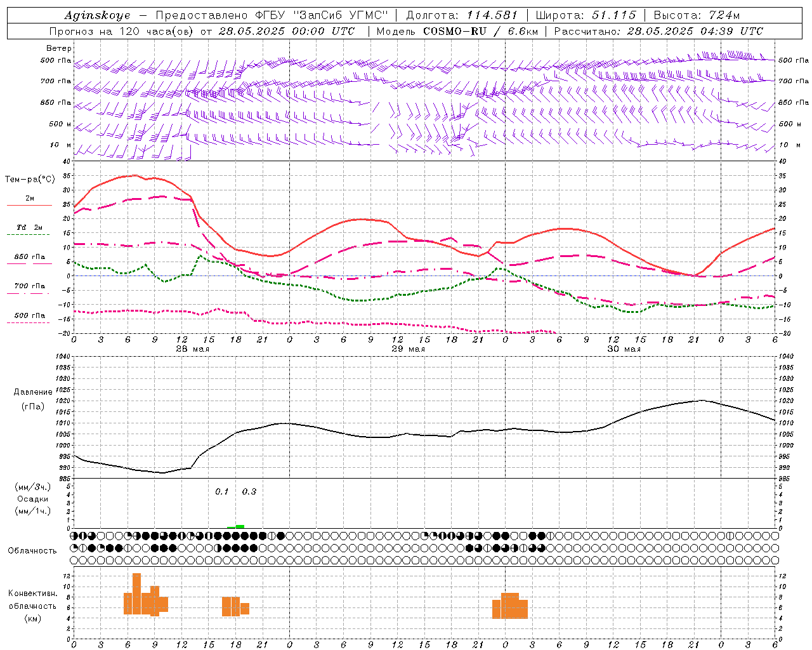Click the latitude value Широта: 51.115
Image resolution: width=812 pixels, height=650 pixels.
click(x=586, y=15)
